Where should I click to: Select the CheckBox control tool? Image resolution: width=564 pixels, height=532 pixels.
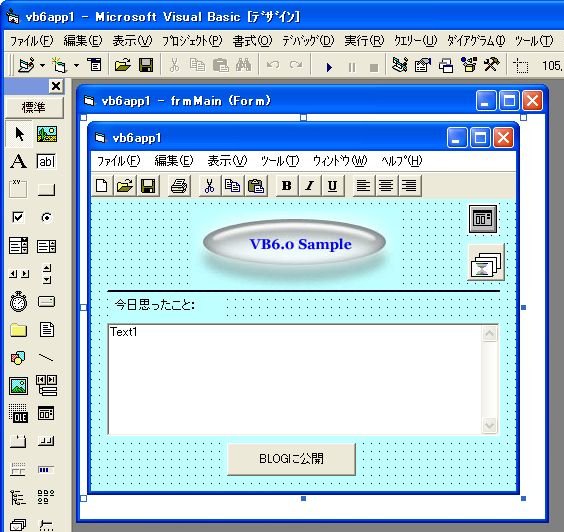(x=18, y=217)
